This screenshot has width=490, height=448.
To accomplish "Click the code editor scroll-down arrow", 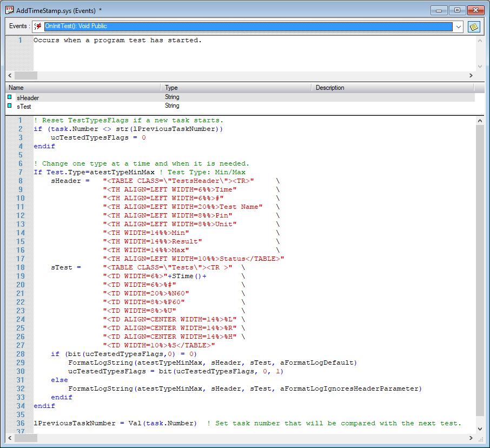I will coord(480,429).
